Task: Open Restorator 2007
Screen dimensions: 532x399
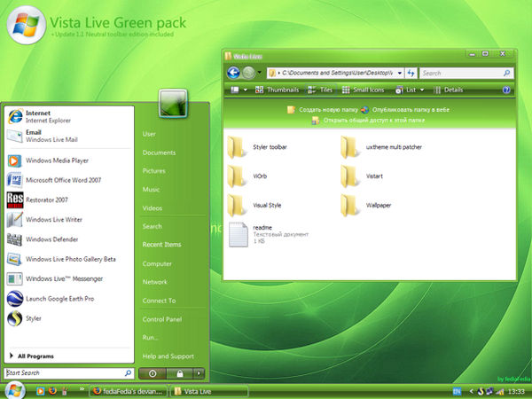Action: coord(69,199)
